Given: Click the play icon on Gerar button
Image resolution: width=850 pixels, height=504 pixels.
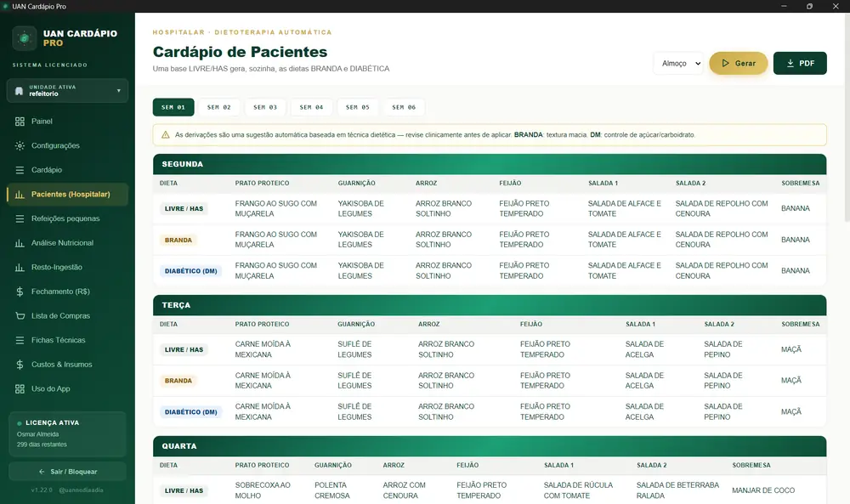Looking at the screenshot, I should [x=725, y=64].
